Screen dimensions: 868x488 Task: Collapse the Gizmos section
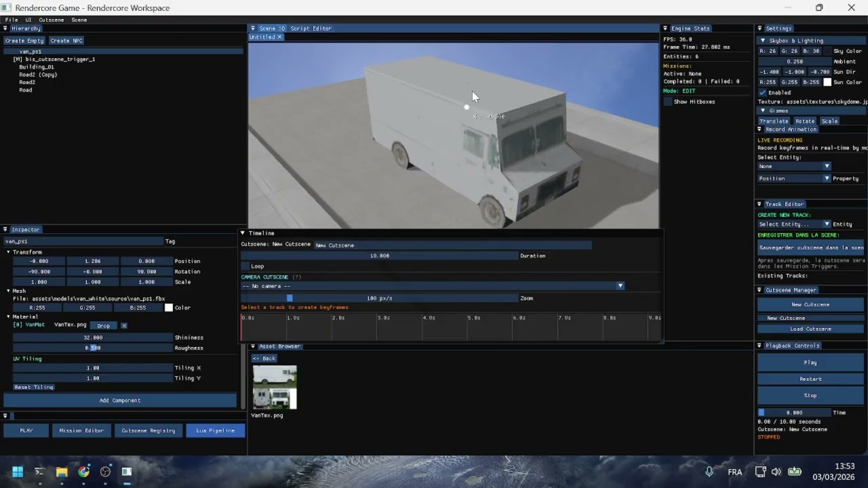pyautogui.click(x=763, y=110)
